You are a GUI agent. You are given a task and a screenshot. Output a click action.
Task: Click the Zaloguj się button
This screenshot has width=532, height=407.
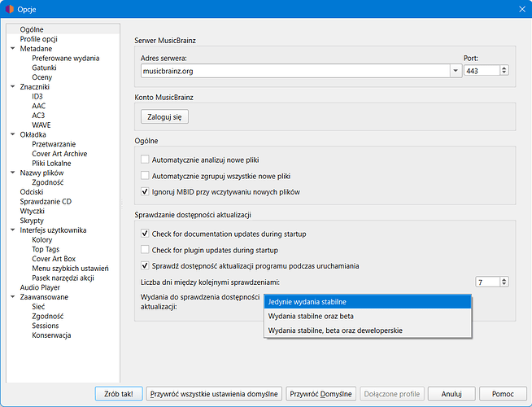(165, 116)
